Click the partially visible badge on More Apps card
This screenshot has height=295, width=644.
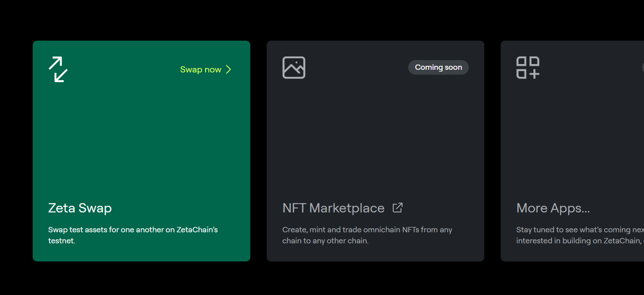(643, 67)
